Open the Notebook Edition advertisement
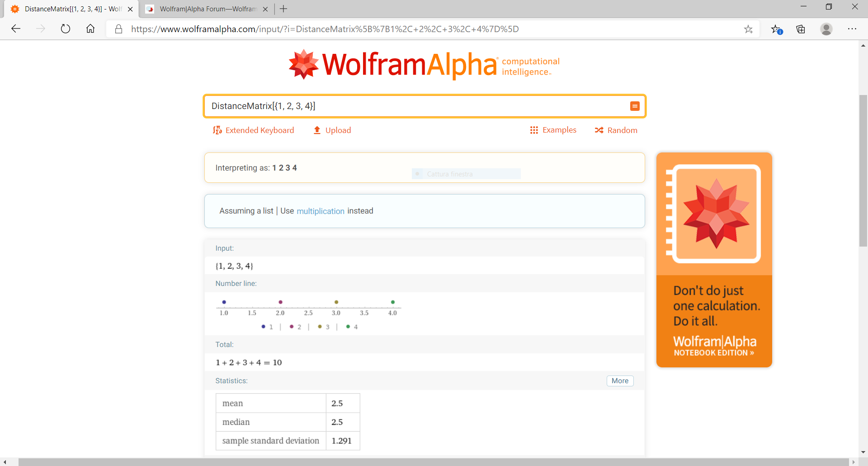 coord(714,260)
